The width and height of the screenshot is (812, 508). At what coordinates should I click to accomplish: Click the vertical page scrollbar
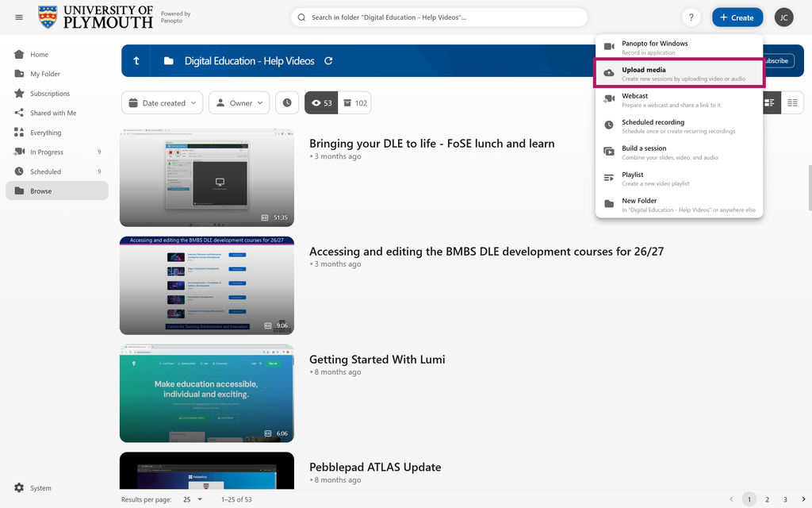[x=810, y=187]
